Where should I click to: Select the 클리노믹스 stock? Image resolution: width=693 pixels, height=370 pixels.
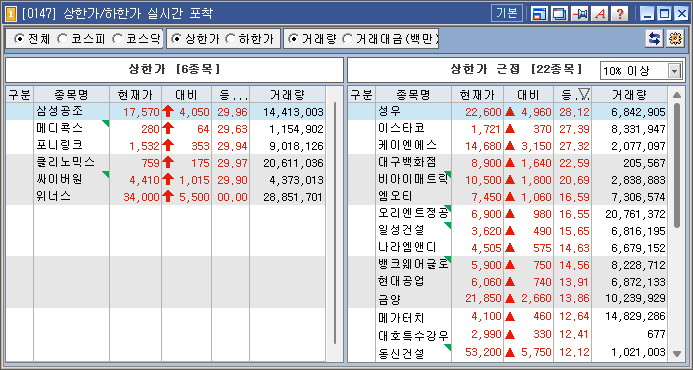tap(65, 163)
